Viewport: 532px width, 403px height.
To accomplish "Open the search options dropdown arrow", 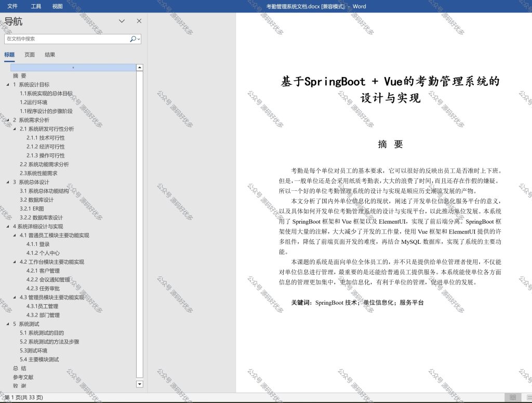I will click(139, 39).
